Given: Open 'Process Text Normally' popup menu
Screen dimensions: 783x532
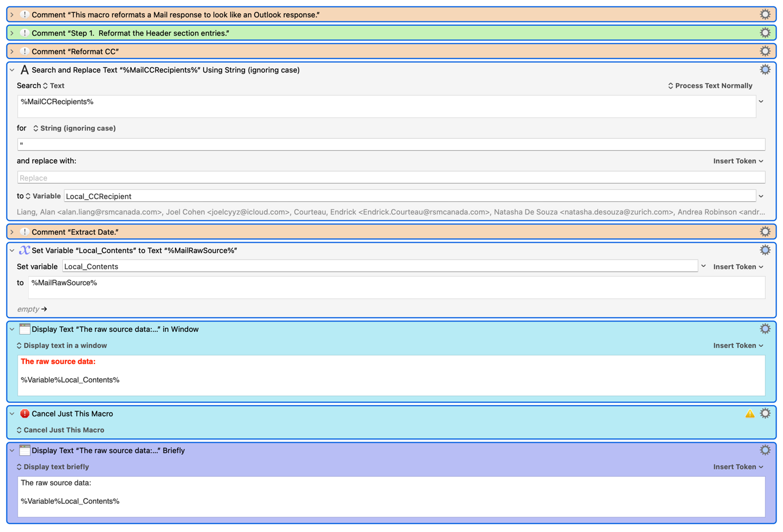Looking at the screenshot, I should pyautogui.click(x=710, y=86).
